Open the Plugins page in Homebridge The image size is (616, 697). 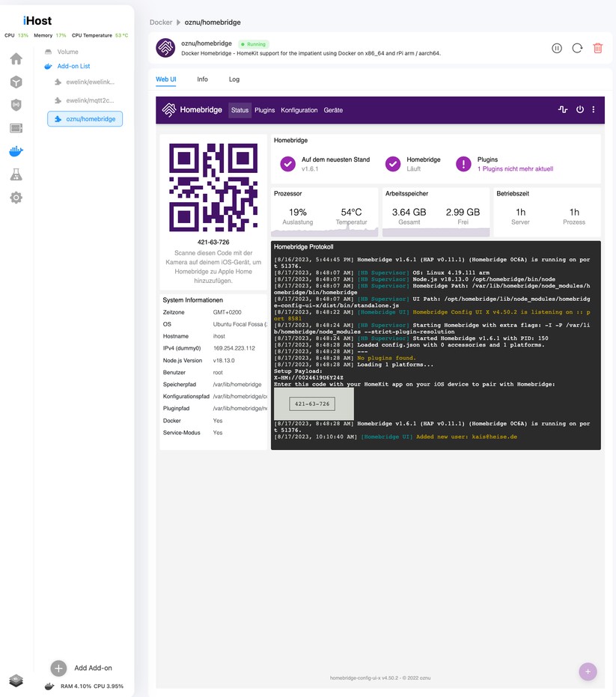pos(264,109)
